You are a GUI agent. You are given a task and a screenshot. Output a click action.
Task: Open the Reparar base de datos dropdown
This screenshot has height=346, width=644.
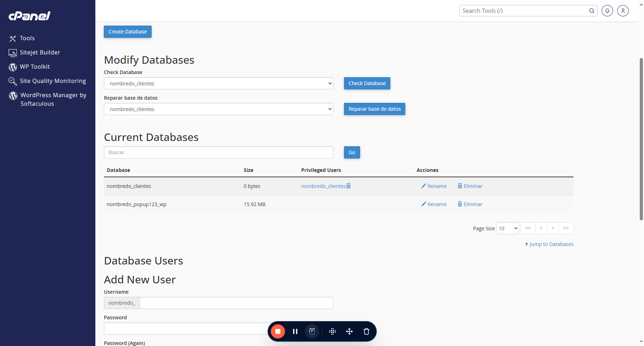point(218,109)
